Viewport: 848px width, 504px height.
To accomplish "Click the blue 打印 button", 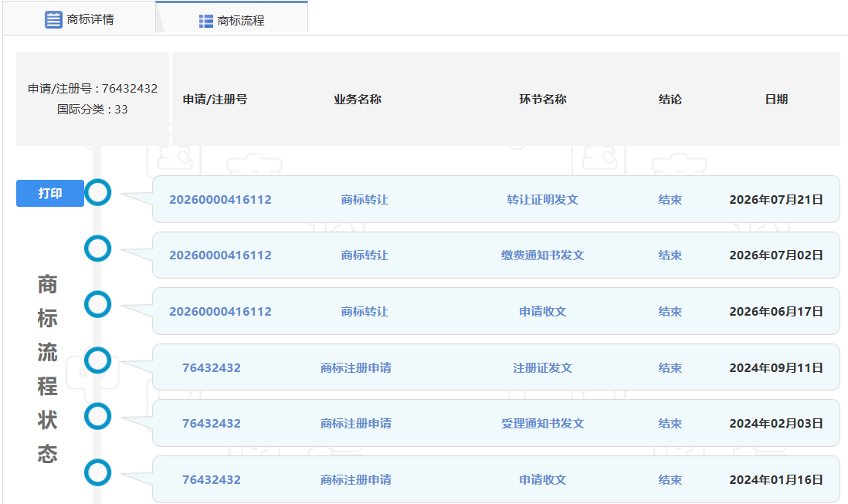I will [x=50, y=194].
